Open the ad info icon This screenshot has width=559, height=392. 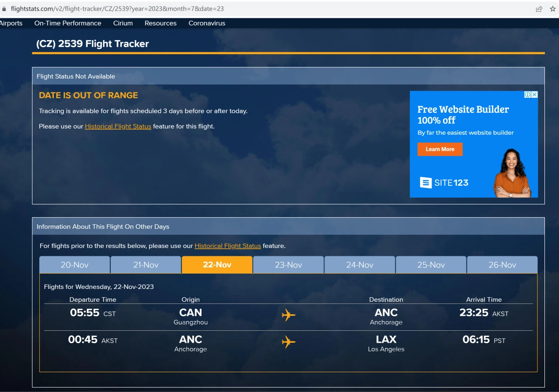click(528, 95)
